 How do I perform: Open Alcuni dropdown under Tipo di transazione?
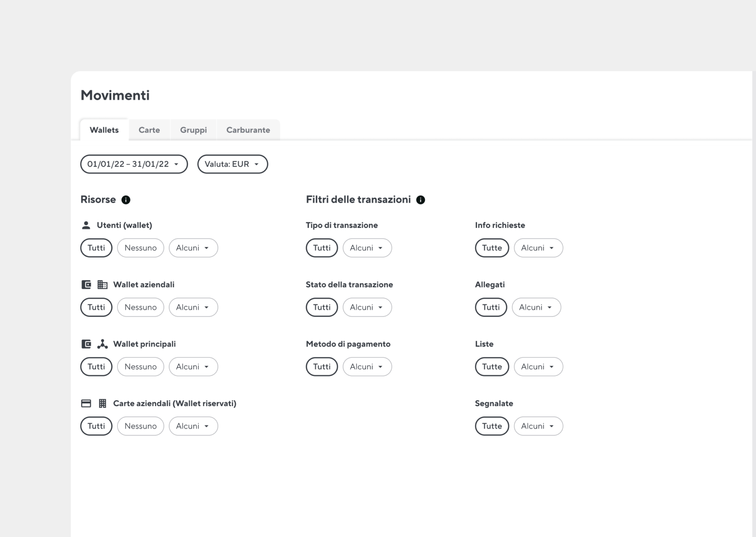pos(367,248)
